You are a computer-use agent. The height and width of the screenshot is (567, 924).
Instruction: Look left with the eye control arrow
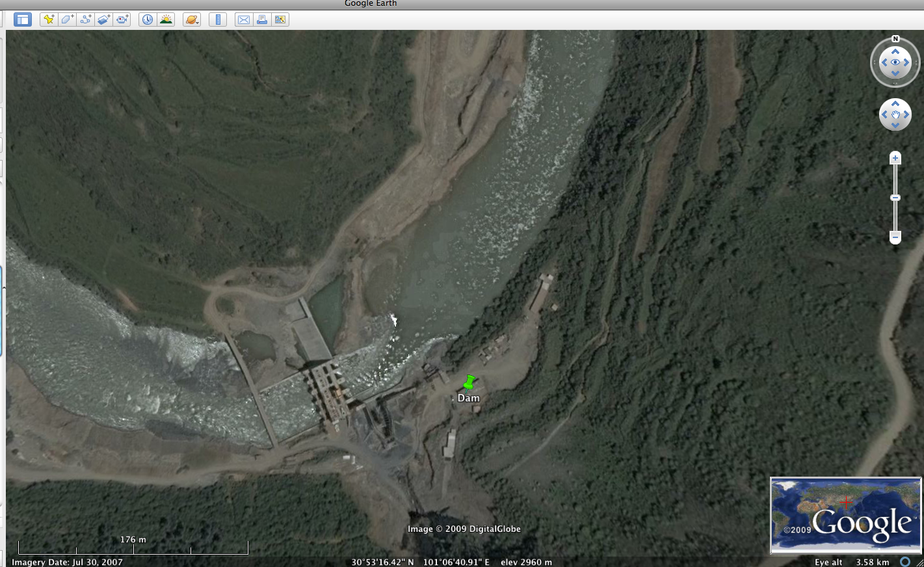tap(884, 62)
